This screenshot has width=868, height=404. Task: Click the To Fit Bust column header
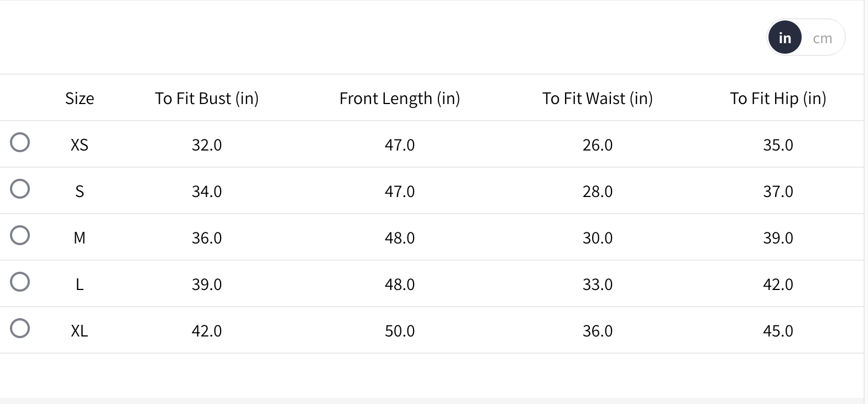click(207, 99)
